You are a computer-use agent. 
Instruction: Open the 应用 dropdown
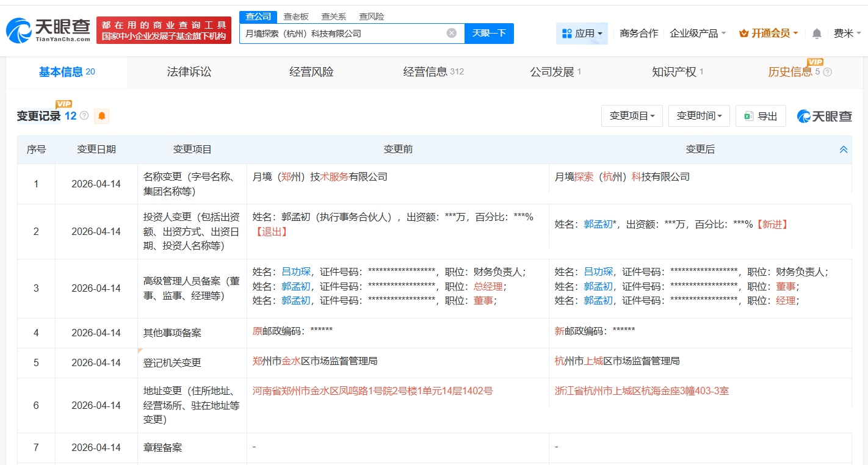pos(582,34)
